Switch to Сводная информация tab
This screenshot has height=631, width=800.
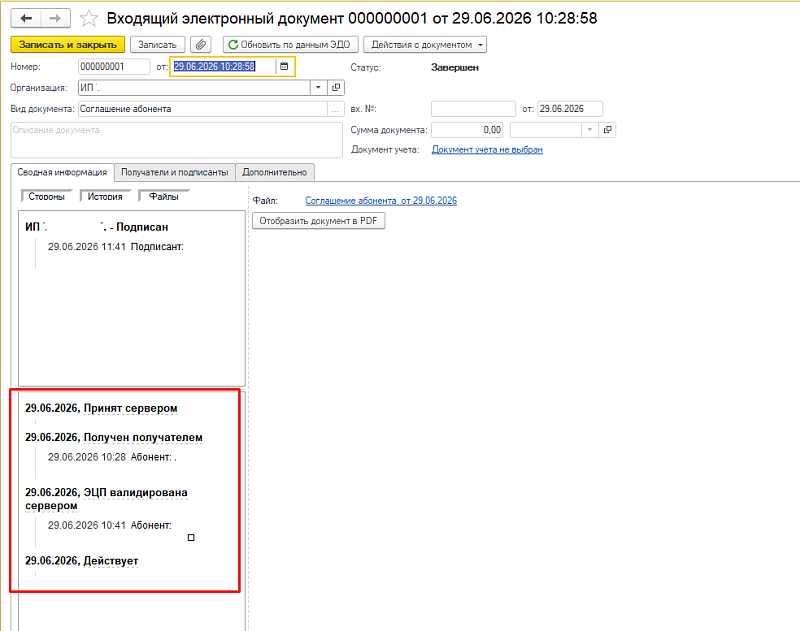62,172
